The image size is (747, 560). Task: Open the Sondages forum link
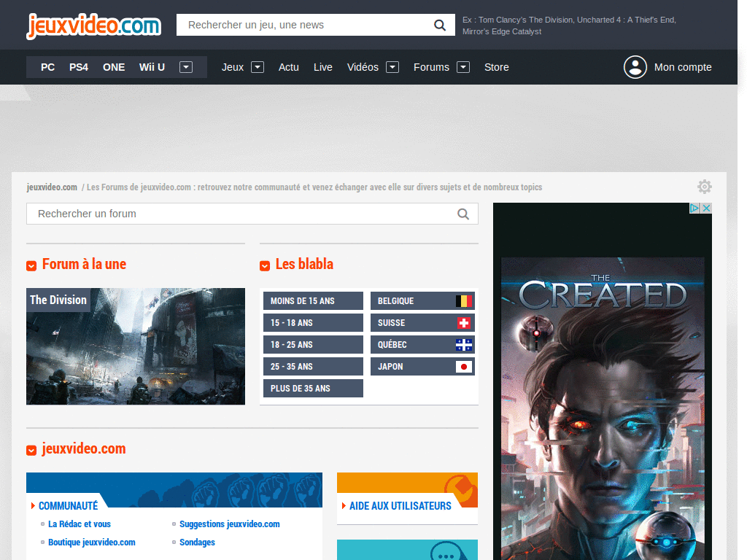[x=197, y=542]
